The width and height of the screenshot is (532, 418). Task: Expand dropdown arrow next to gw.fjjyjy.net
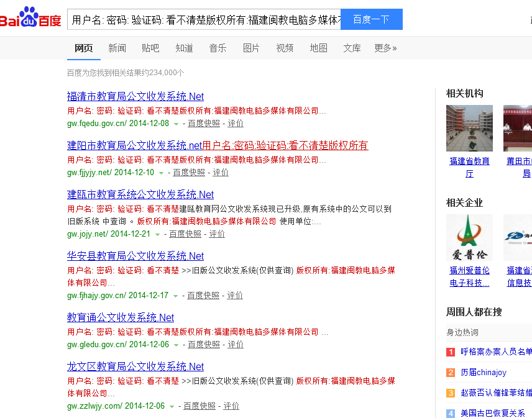161,173
